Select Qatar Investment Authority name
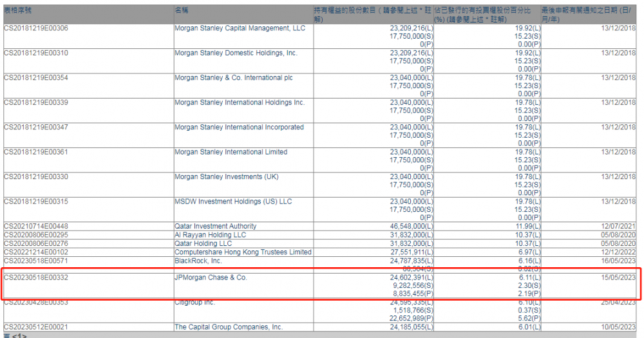 [x=215, y=226]
